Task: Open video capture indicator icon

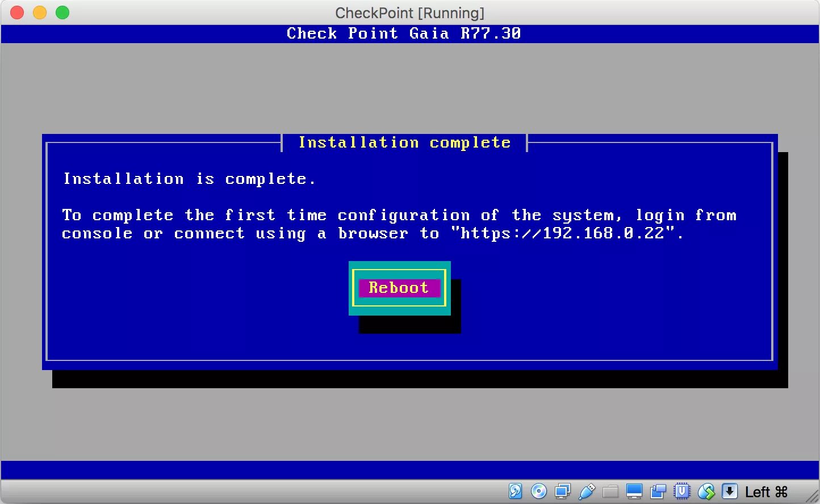Action: click(658, 491)
